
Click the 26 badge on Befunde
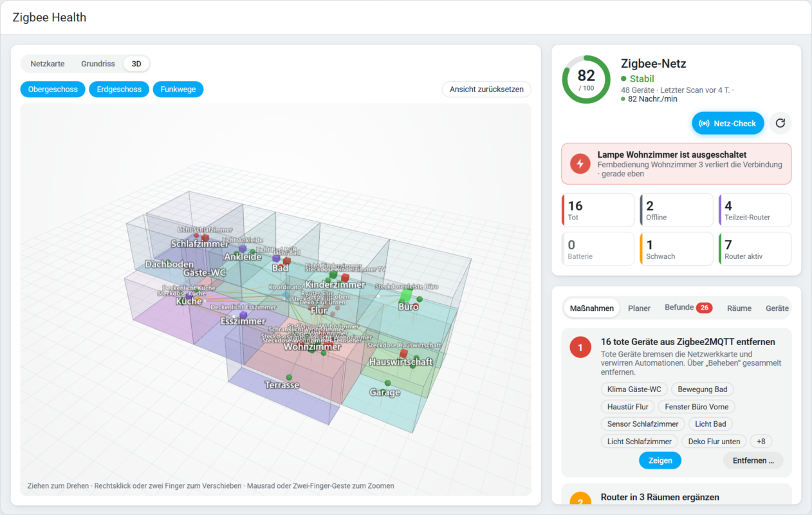(x=704, y=308)
